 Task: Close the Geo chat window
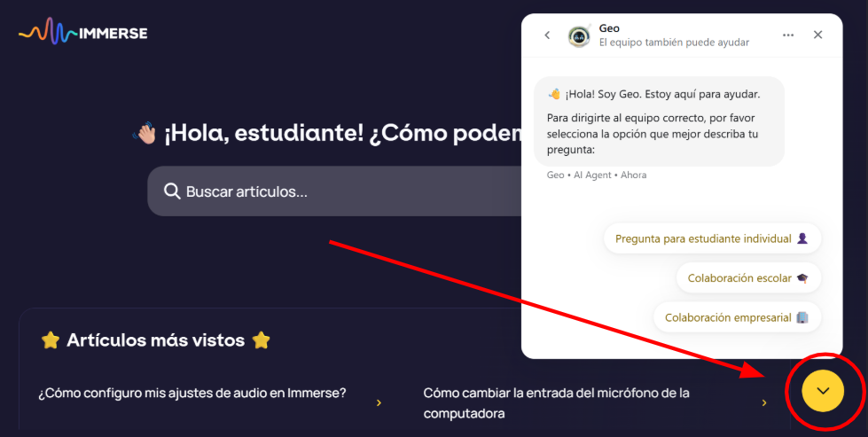(817, 35)
